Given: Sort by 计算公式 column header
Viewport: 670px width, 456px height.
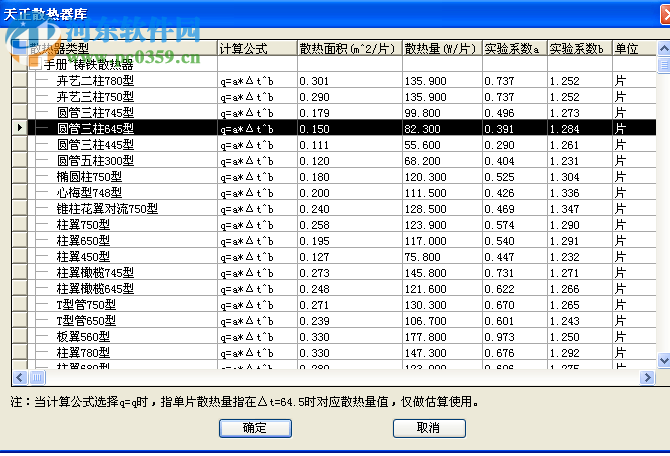Looking at the screenshot, I should 257,49.
